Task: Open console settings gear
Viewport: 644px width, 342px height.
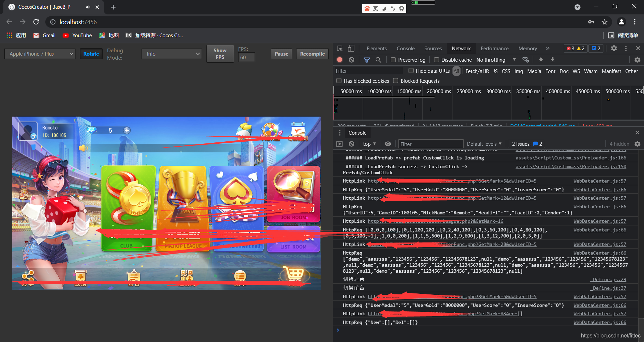Action: [637, 144]
